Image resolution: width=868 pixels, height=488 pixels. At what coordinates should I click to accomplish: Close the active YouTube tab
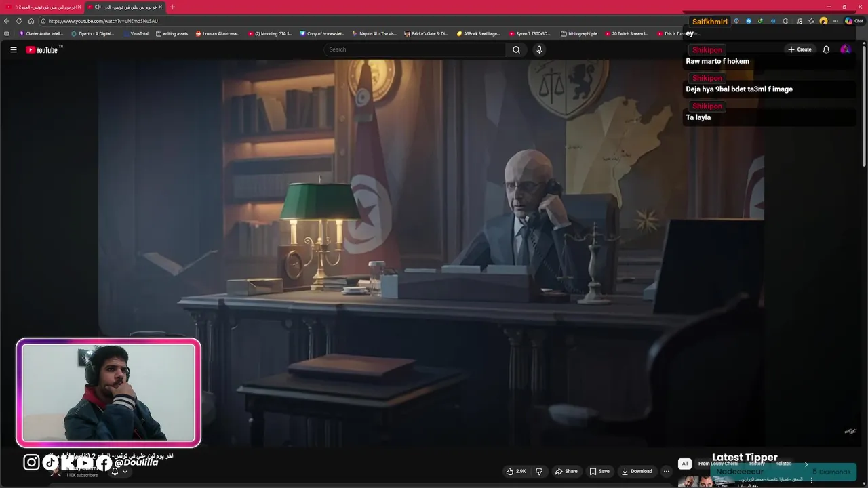tap(161, 7)
